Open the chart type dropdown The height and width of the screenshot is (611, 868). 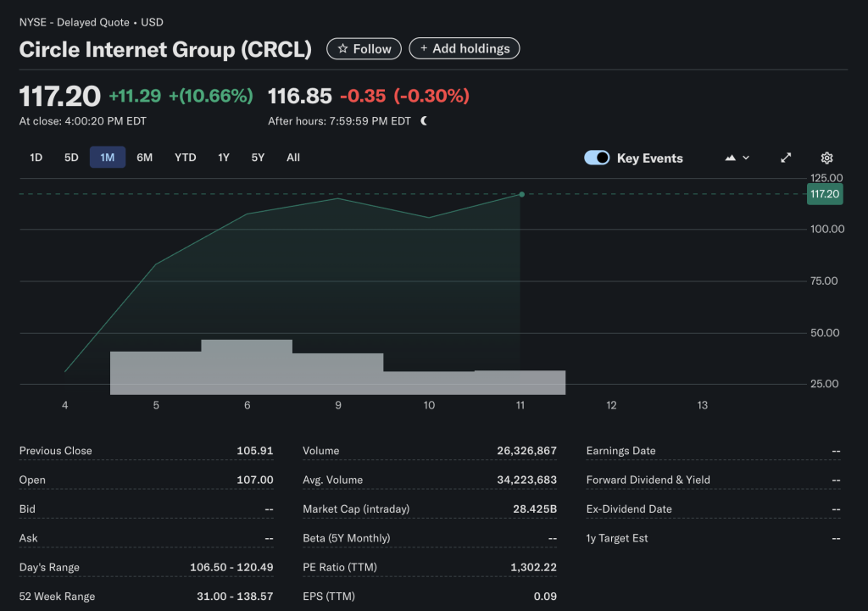(x=737, y=158)
